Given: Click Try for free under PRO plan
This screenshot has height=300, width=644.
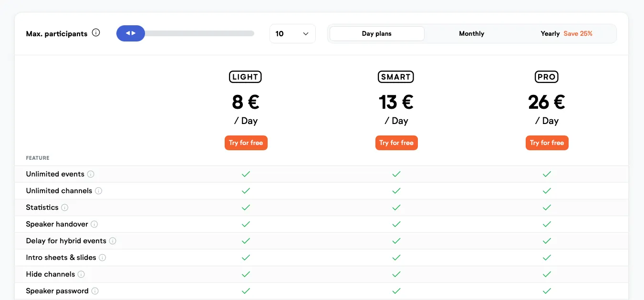Looking at the screenshot, I should tap(547, 143).
